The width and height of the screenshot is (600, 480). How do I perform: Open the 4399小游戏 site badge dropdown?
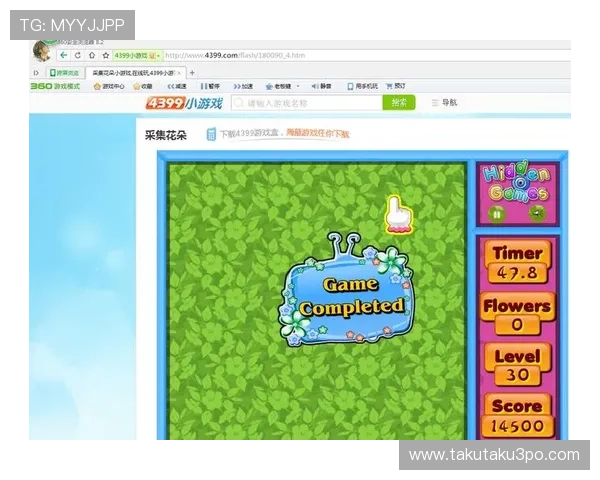coord(137,56)
